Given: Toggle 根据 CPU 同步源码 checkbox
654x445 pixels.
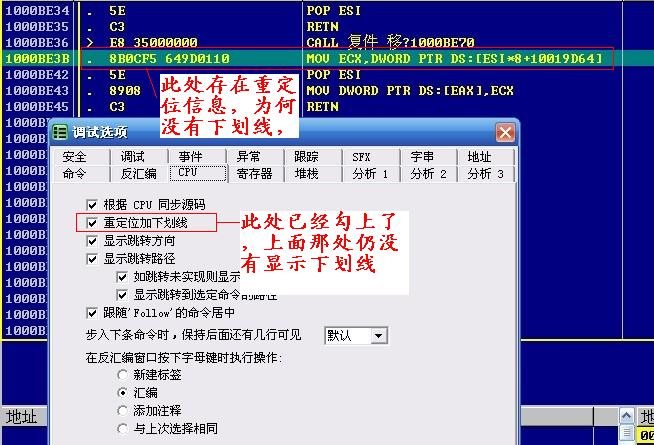Looking at the screenshot, I should click(x=92, y=205).
